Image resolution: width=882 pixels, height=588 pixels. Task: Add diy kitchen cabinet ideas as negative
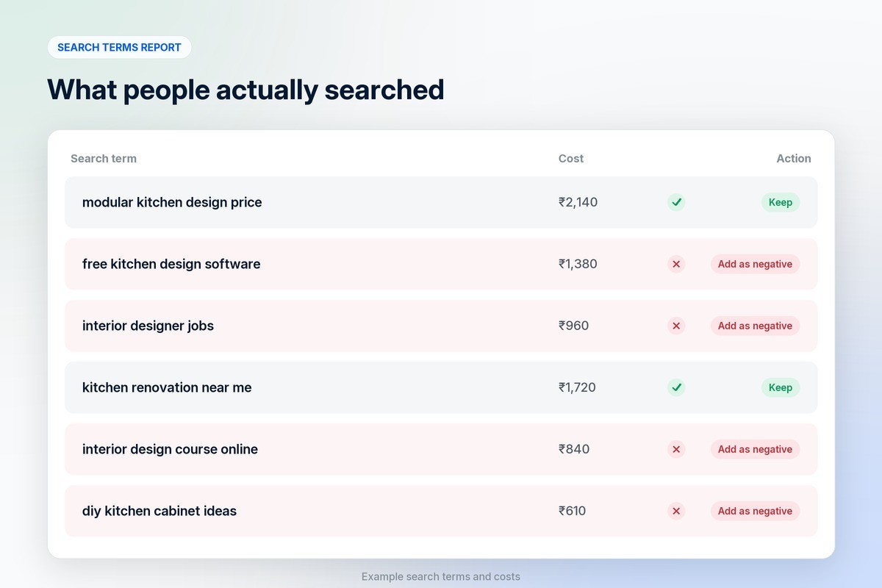pyautogui.click(x=755, y=511)
